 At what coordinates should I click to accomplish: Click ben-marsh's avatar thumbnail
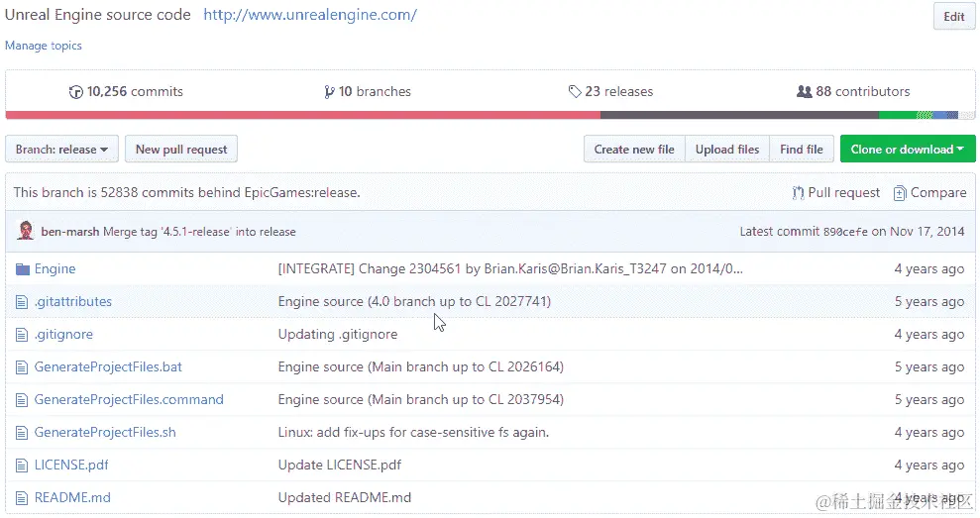click(x=26, y=231)
